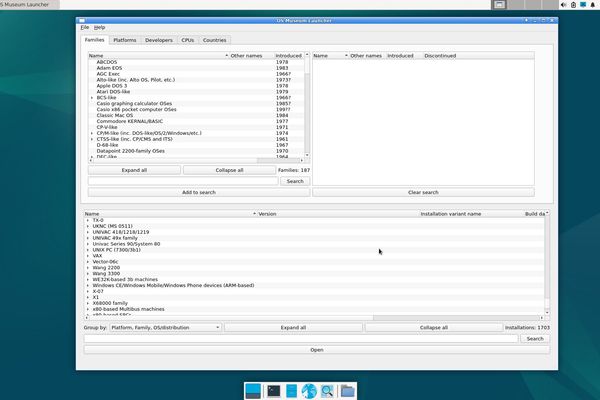Image resolution: width=600 pixels, height=400 pixels.
Task: Open the application finder magnifier icon
Action: 327,391
